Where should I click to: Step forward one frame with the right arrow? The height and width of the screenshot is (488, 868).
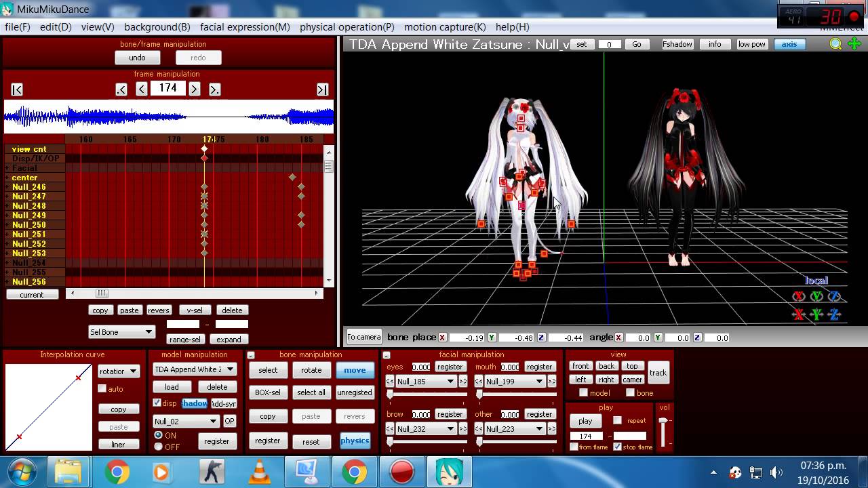(194, 89)
